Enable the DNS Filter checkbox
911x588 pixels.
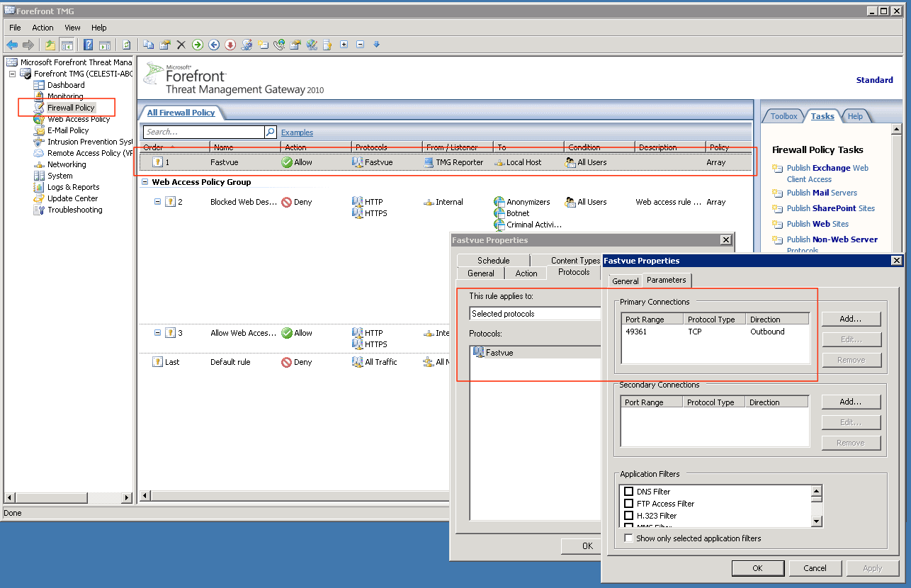628,492
